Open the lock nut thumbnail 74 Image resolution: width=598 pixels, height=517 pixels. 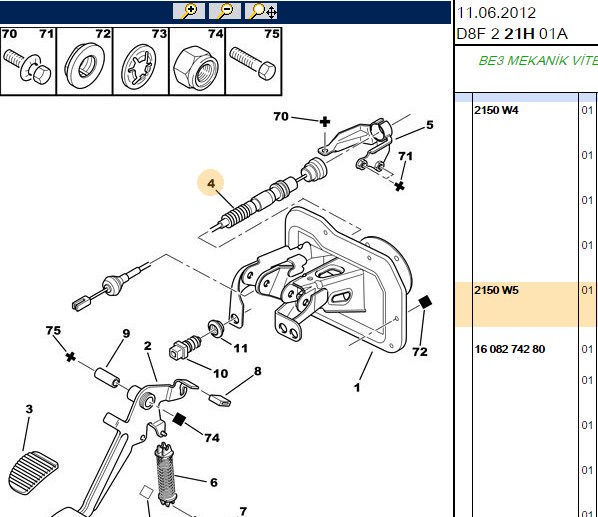pos(197,61)
